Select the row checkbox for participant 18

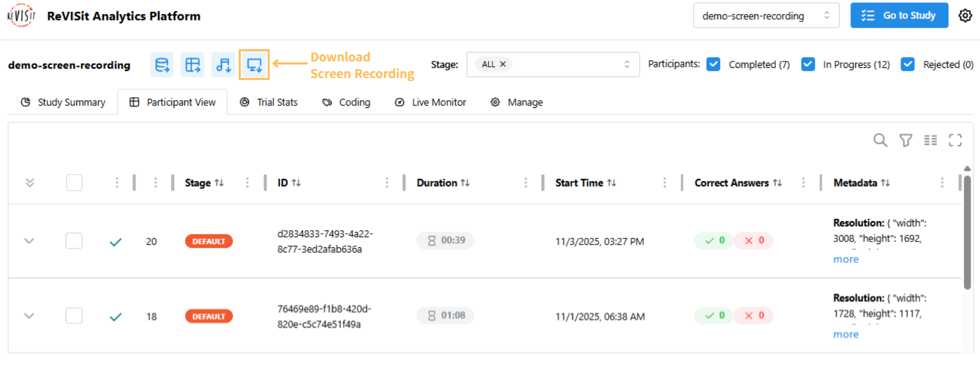74,316
